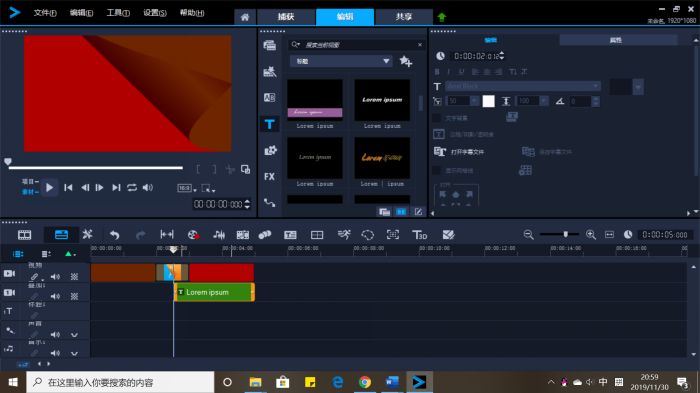The image size is (700, 393).
Task: Mute the overlay track
Action: (55, 296)
